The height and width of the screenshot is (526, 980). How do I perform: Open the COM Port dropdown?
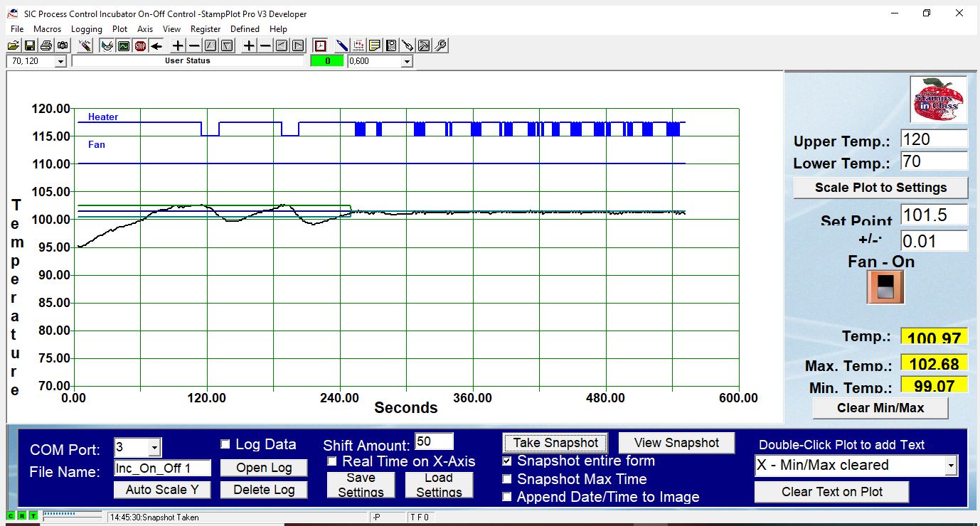point(154,447)
